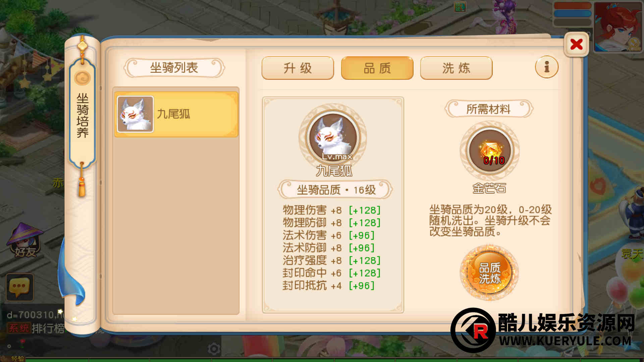The height and width of the screenshot is (362, 644).
Task: Click the 坐骑品质 16级 banner
Action: pyautogui.click(x=335, y=190)
